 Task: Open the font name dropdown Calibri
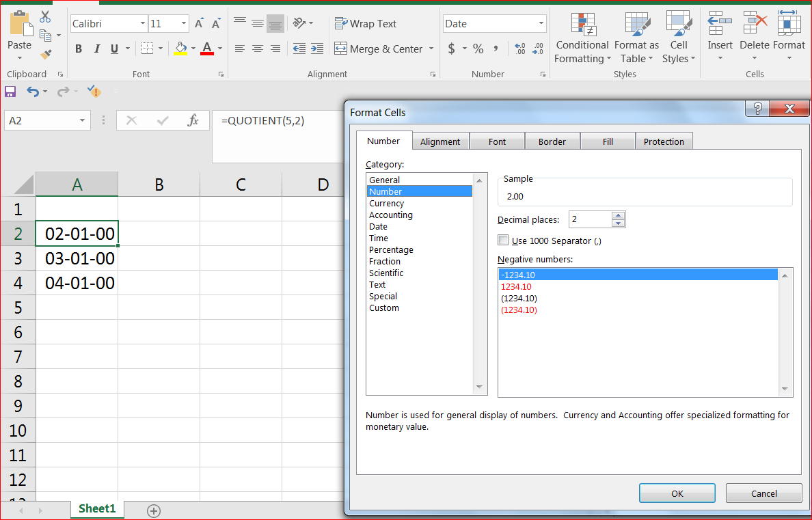tap(143, 24)
